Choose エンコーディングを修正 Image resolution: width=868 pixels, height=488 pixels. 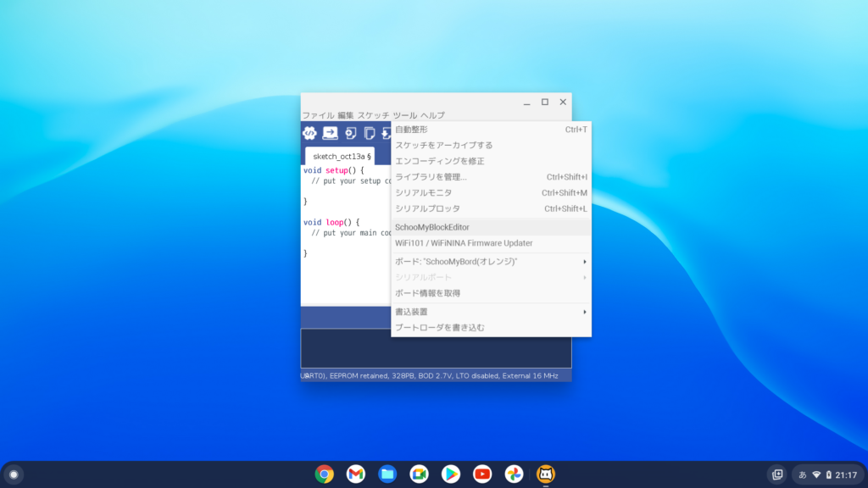click(491, 161)
